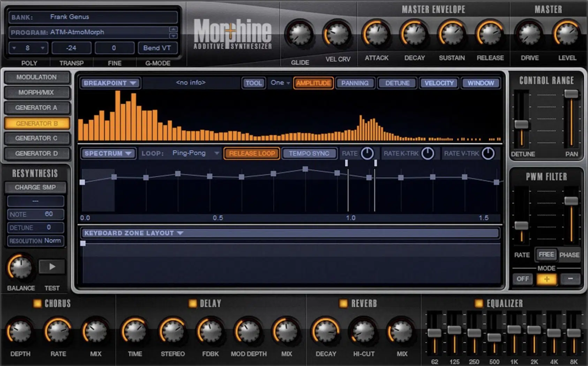Switch to the Window tab
Image resolution: width=588 pixels, height=366 pixels.
coord(481,83)
